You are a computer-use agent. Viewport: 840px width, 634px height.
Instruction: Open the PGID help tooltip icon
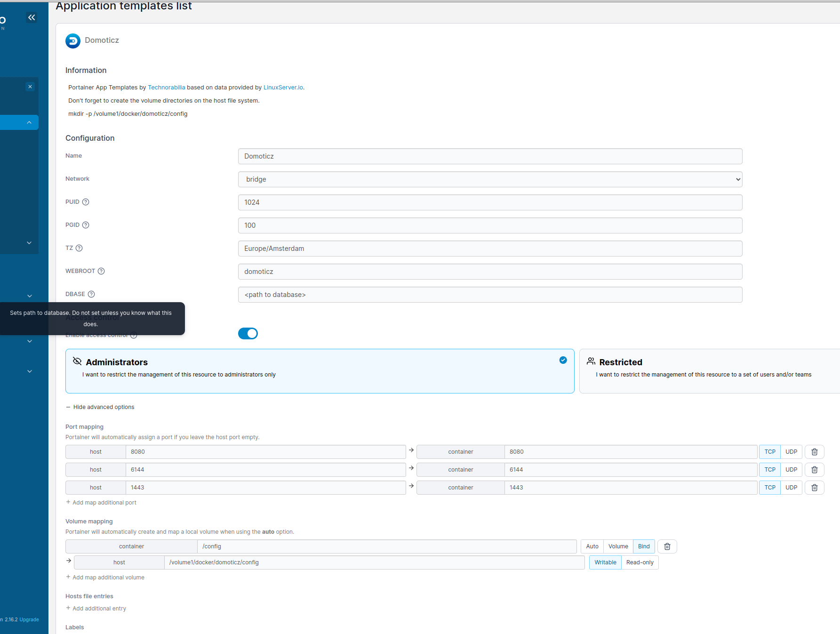(86, 225)
